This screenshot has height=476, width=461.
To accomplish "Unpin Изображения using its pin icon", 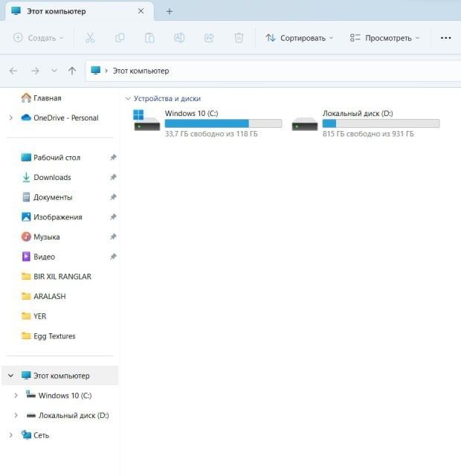I will (x=113, y=216).
